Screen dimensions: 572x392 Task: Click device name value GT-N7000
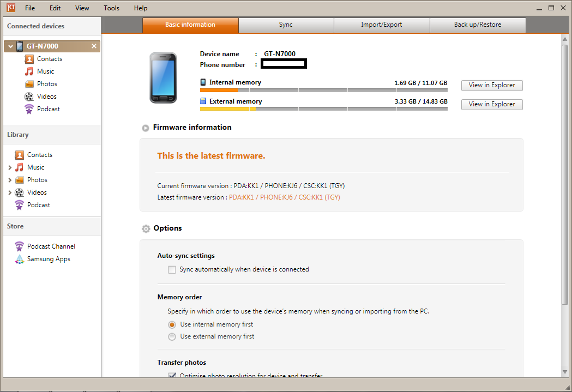coord(280,54)
